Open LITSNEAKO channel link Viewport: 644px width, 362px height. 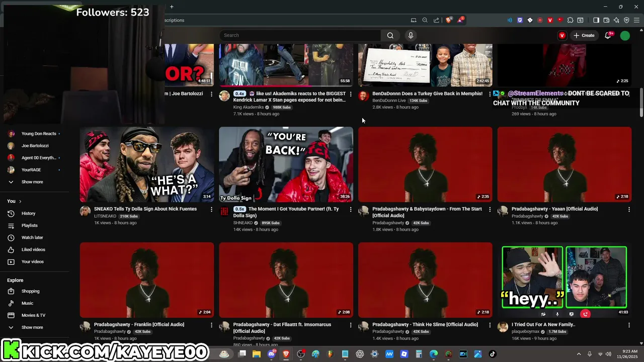point(106,216)
